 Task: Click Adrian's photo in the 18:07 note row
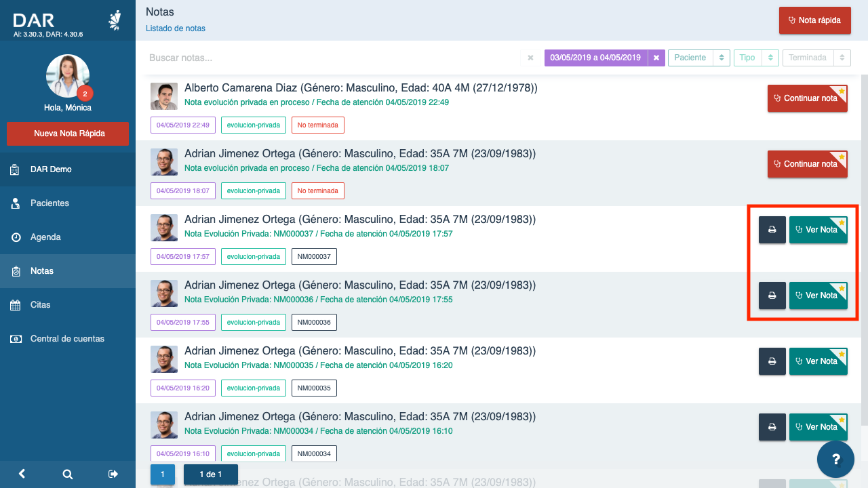coord(164,162)
